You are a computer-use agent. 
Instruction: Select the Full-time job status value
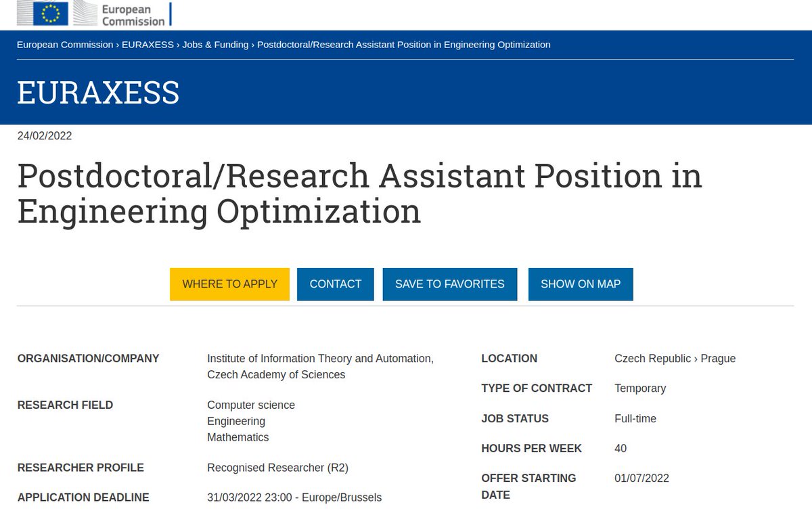tap(635, 419)
